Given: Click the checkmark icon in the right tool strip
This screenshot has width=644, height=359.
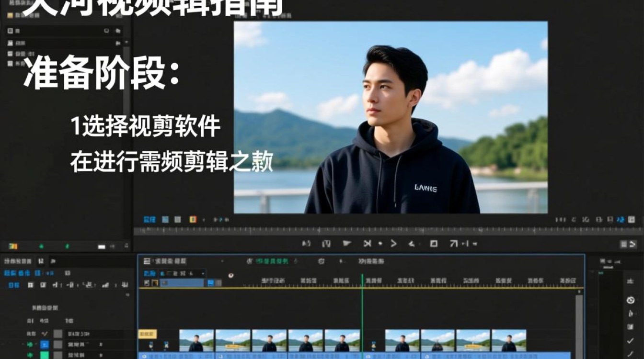Looking at the screenshot, I should pyautogui.click(x=631, y=341).
